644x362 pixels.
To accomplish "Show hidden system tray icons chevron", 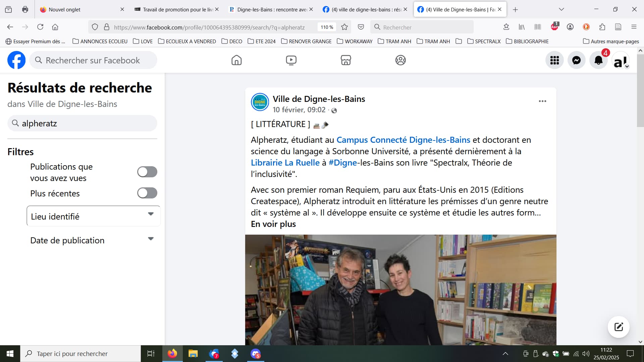I will [505, 354].
